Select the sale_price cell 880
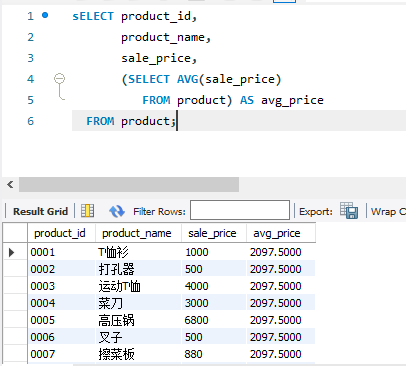Viewport: 406px width, 366px height. pos(214,354)
